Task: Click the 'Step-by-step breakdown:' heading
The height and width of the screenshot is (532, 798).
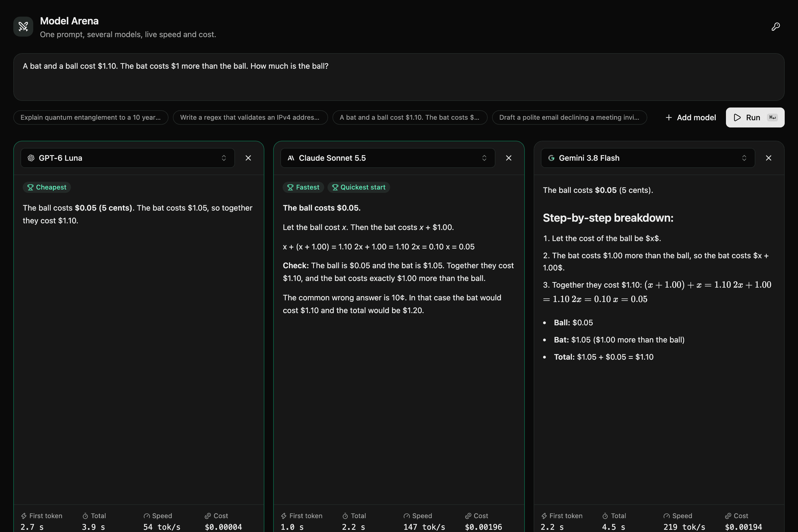Action: [608, 218]
